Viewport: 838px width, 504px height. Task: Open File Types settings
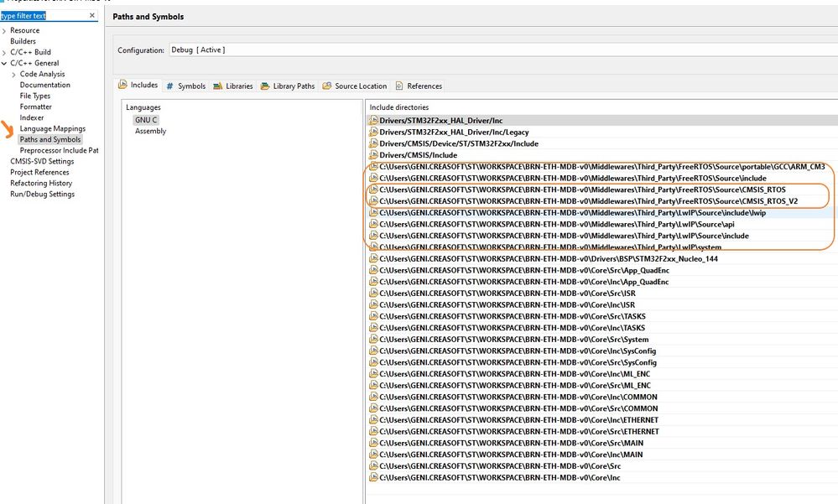(35, 96)
